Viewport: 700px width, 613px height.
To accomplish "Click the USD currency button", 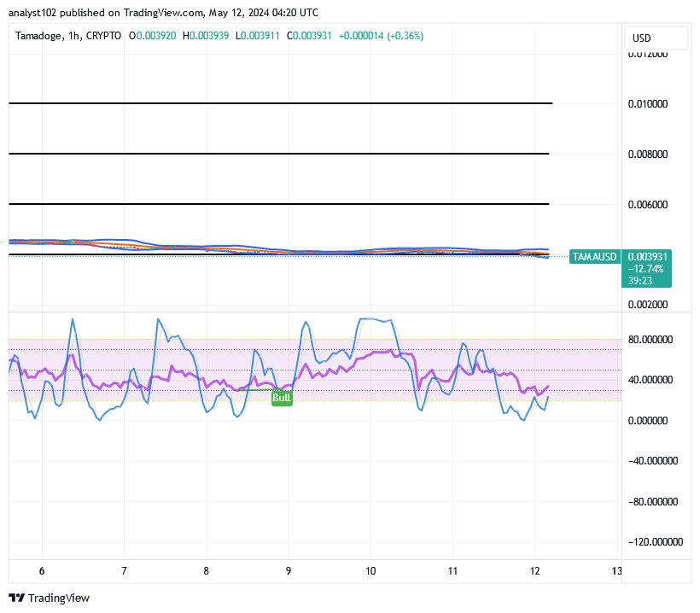I will [656, 38].
